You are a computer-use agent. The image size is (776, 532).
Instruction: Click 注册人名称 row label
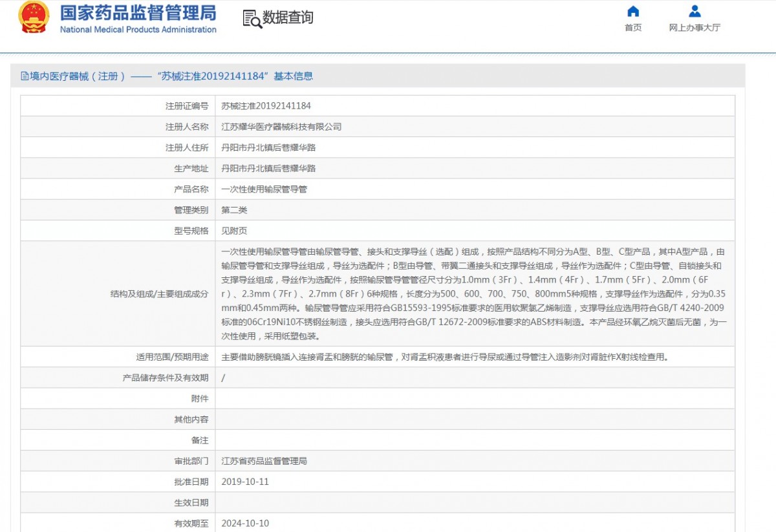tap(187, 127)
